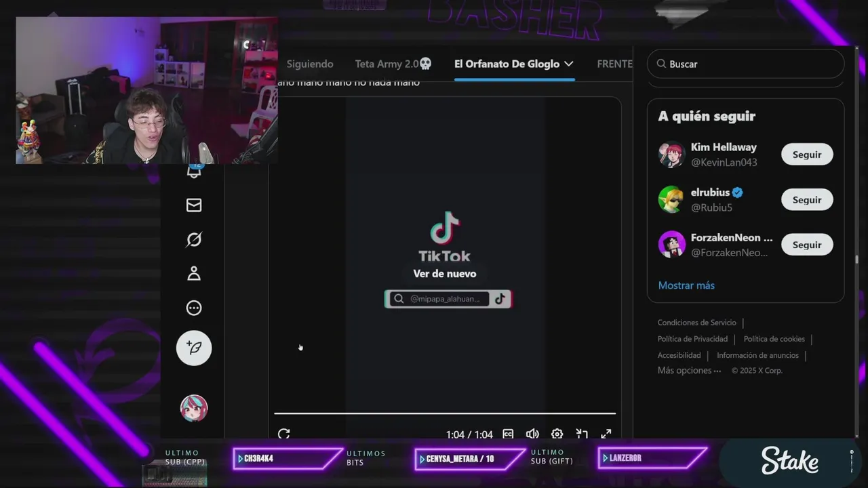868x488 pixels.
Task: Open account avatar at sidebar bottom
Action: (x=194, y=408)
